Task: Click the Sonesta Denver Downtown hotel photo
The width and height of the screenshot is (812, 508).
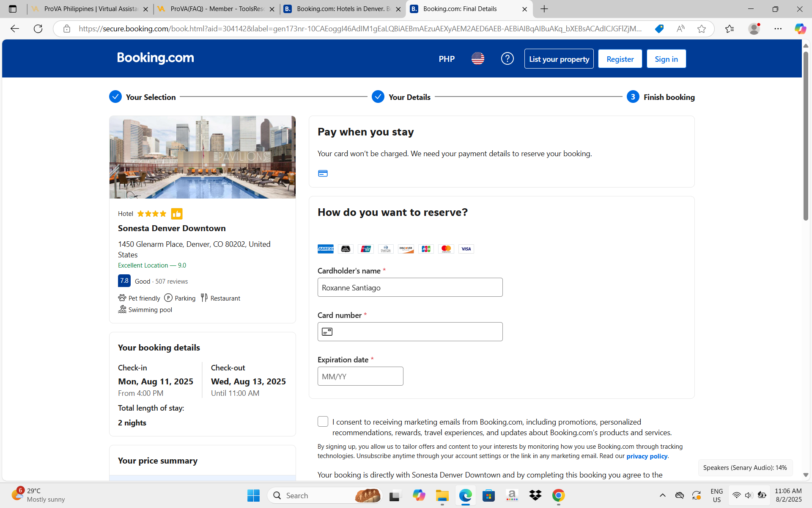Action: click(202, 157)
